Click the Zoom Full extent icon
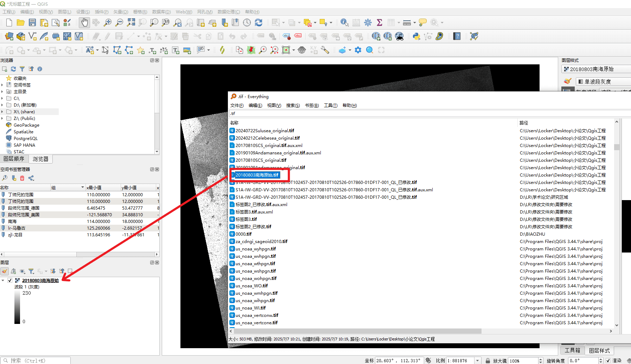Viewport: 631px width, 364px height. point(131,23)
